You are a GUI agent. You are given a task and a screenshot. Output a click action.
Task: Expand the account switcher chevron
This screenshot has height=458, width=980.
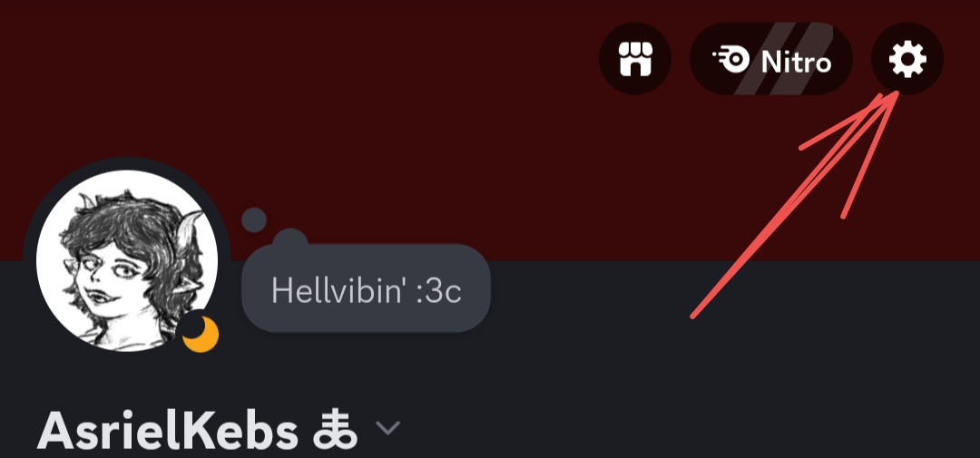[x=387, y=429]
